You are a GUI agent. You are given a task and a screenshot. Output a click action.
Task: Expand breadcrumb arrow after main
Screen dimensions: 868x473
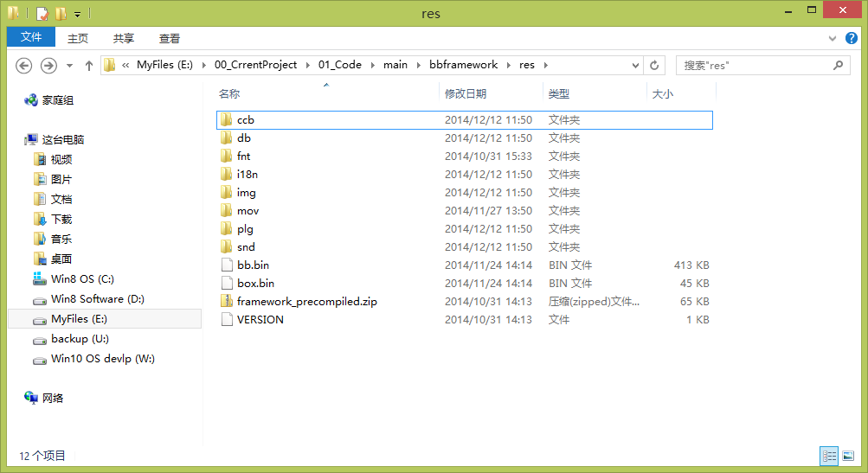(x=418, y=65)
